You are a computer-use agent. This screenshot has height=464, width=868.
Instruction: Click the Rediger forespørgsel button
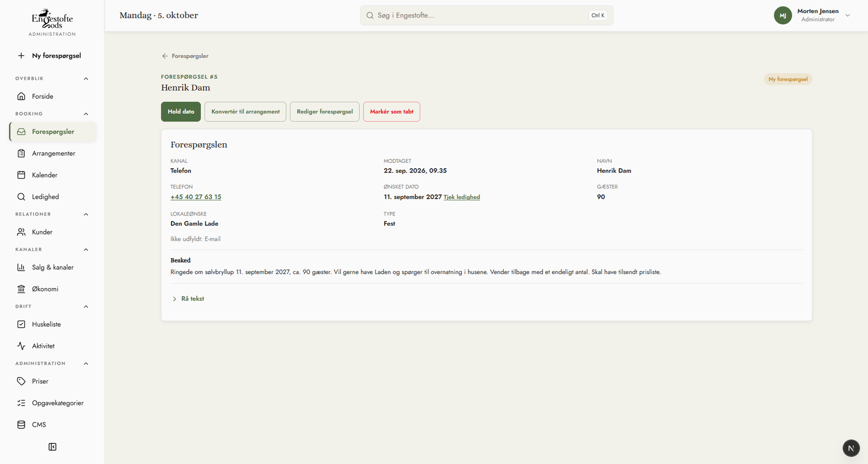pos(324,112)
